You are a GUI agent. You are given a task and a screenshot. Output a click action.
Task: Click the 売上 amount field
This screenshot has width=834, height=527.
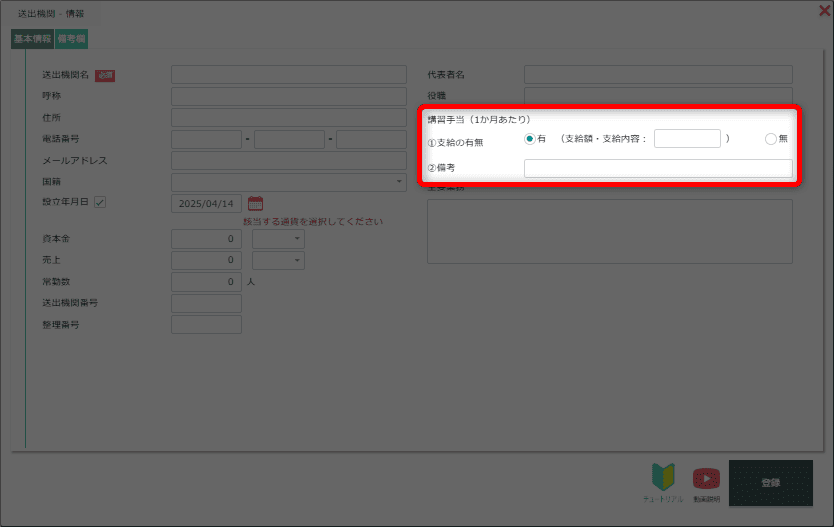[x=206, y=260]
